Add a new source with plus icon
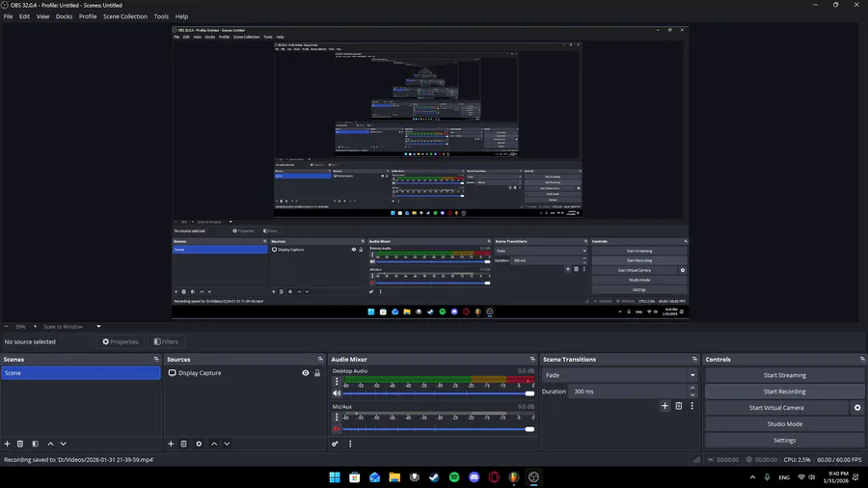This screenshot has height=488, width=868. coord(171,444)
